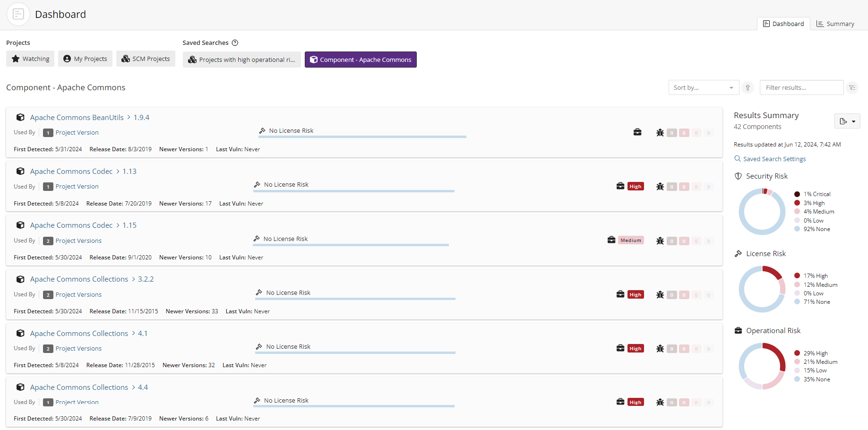Click the Operational Risk donut chart
Viewport: 868px width, 430px height.
(762, 366)
